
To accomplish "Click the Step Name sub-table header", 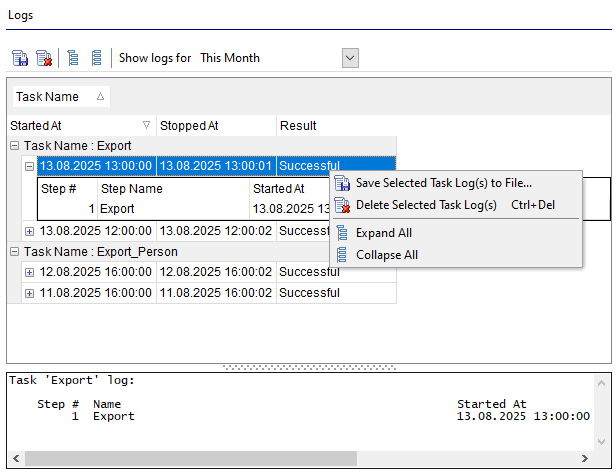I will pos(173,189).
